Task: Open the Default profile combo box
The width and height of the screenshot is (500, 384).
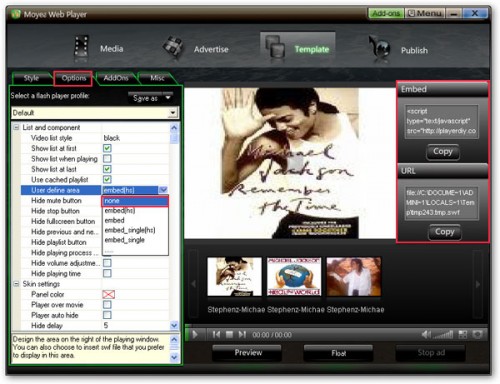Action: 95,113
